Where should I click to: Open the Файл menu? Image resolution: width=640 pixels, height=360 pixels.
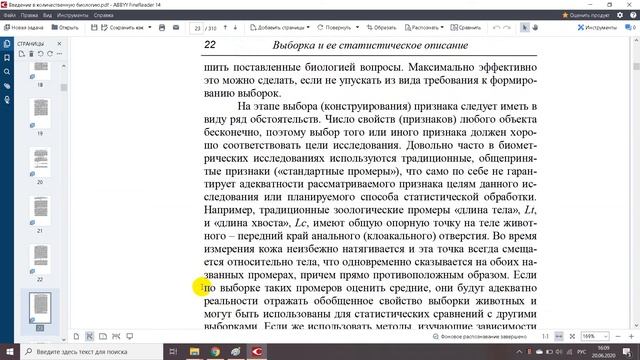[x=10, y=15]
